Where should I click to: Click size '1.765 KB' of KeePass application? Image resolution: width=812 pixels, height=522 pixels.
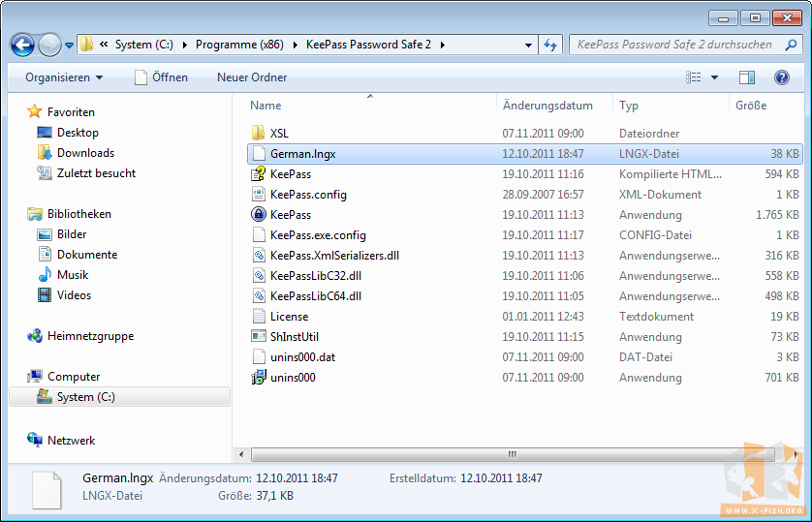click(x=777, y=215)
